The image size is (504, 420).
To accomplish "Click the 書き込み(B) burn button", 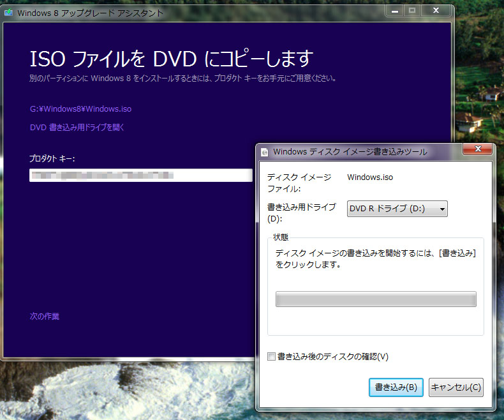I will [396, 387].
